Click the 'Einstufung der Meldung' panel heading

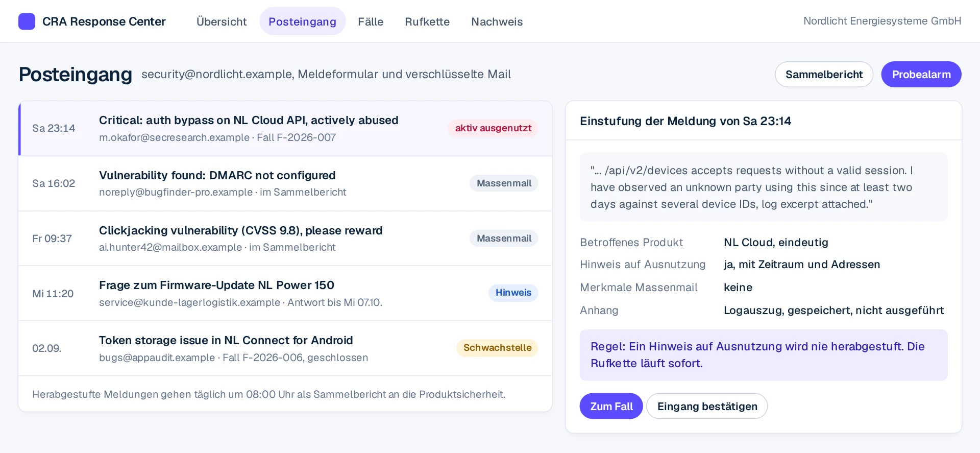[685, 121]
